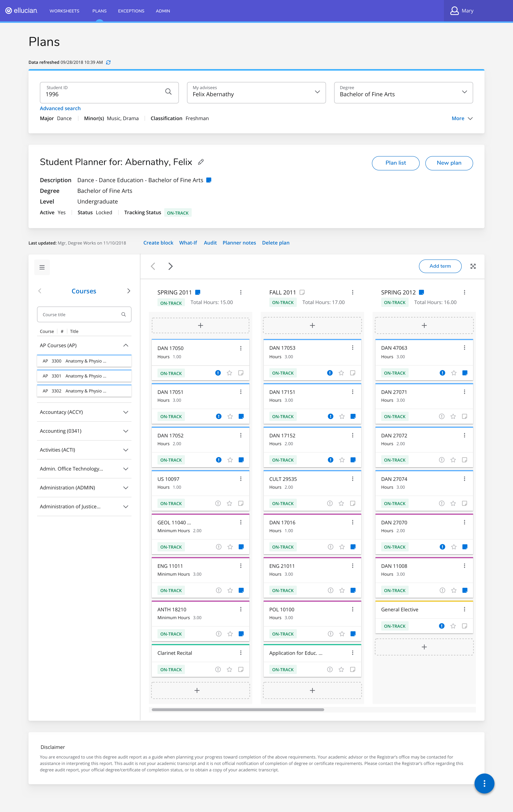This screenshot has width=513, height=812.
Task: Click the Add term button
Action: click(x=440, y=266)
